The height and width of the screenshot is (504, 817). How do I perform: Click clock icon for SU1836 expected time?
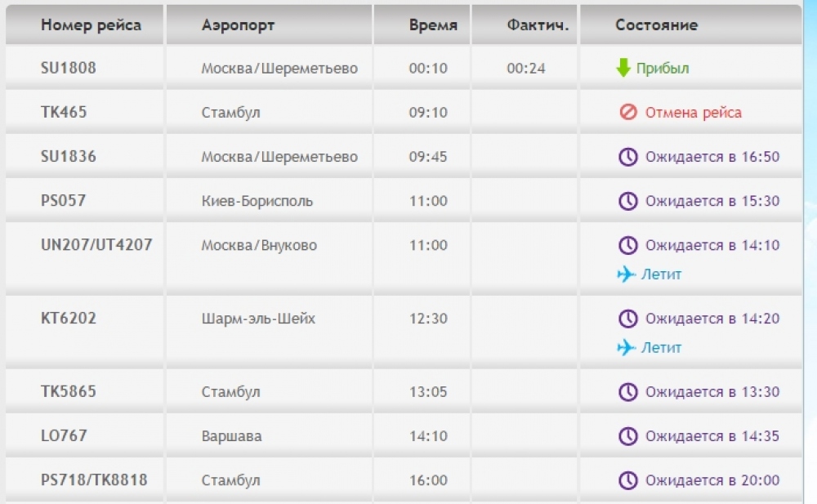(x=627, y=157)
